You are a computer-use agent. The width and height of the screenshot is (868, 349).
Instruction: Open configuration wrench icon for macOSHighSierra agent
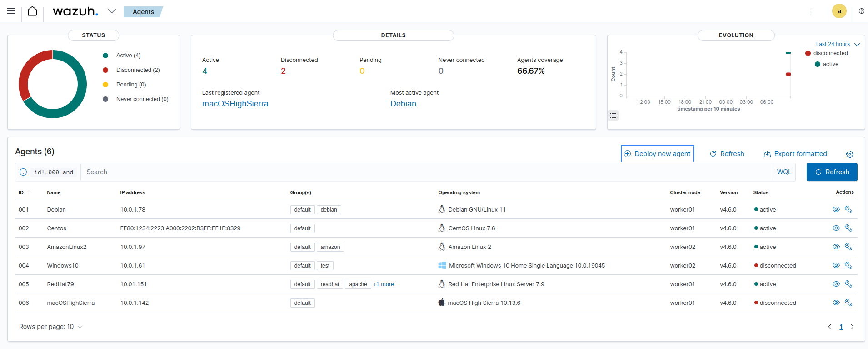click(x=848, y=303)
